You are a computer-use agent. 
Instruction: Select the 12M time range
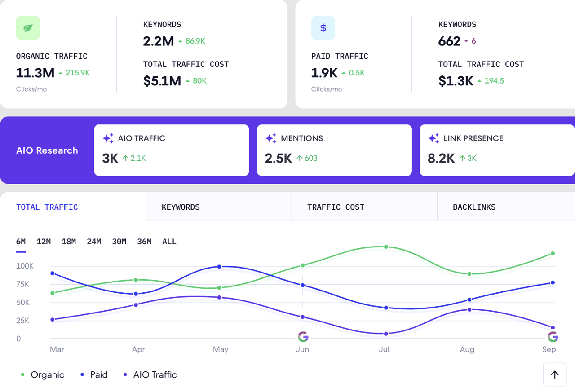click(x=44, y=242)
